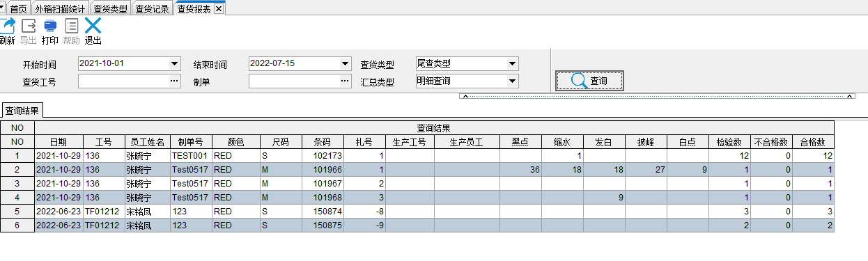
Task: Click the 检验数 value 12 cell
Action: tap(729, 156)
